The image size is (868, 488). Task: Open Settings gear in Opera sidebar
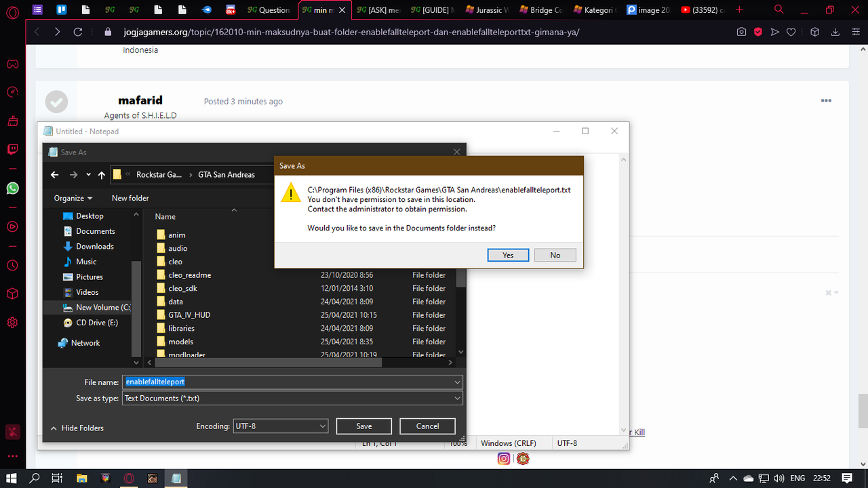(12, 323)
